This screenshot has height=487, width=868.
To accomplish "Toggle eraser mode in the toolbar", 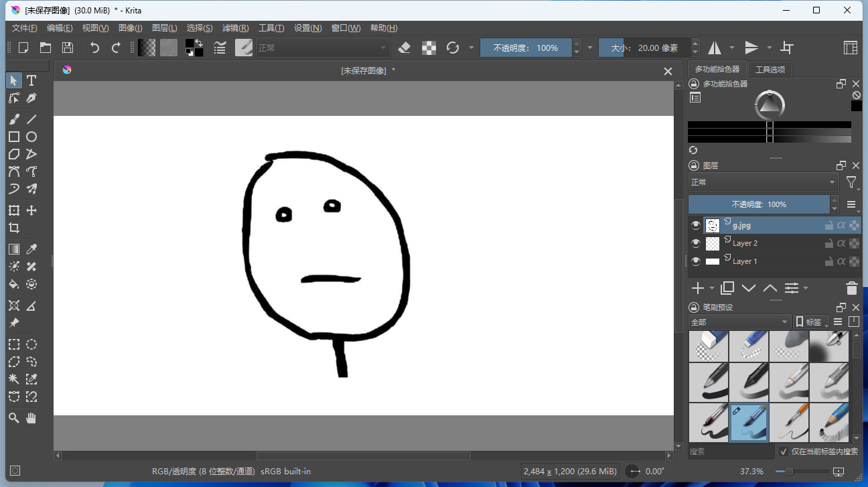I will (405, 48).
